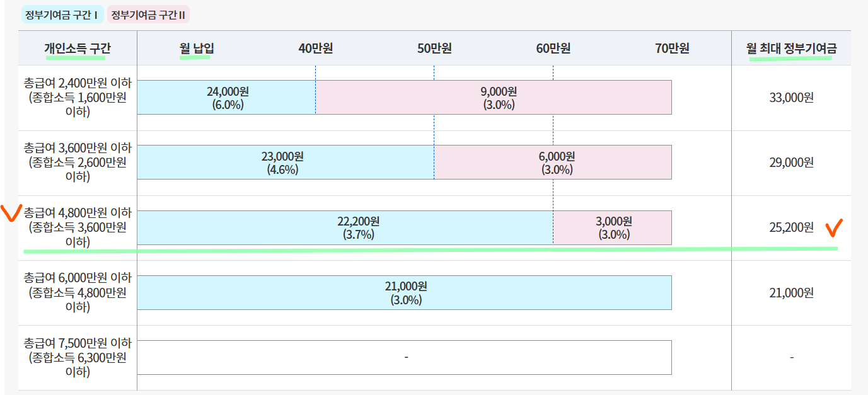Click the 70만원 column header
Image resolution: width=868 pixels, height=395 pixels.
(672, 49)
